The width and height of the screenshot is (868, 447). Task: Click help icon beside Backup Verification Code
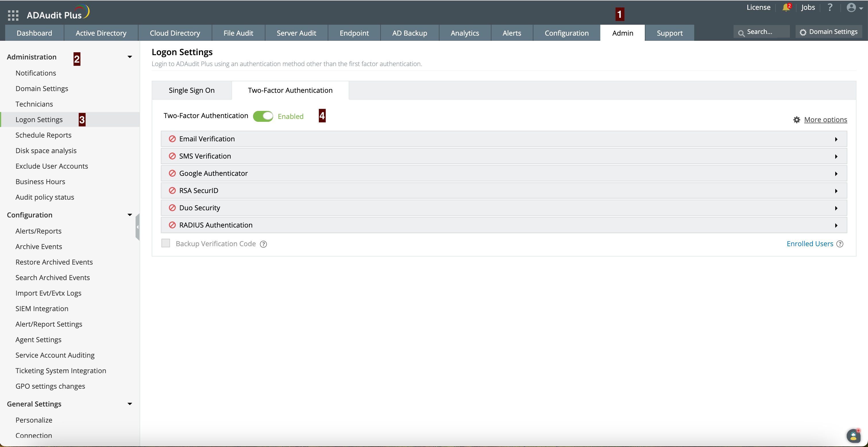coord(263,244)
